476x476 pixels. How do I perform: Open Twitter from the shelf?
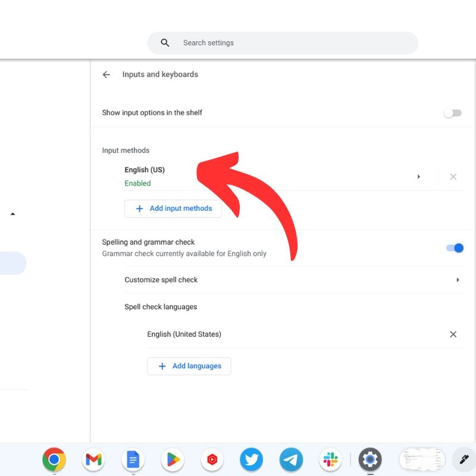[x=251, y=459]
